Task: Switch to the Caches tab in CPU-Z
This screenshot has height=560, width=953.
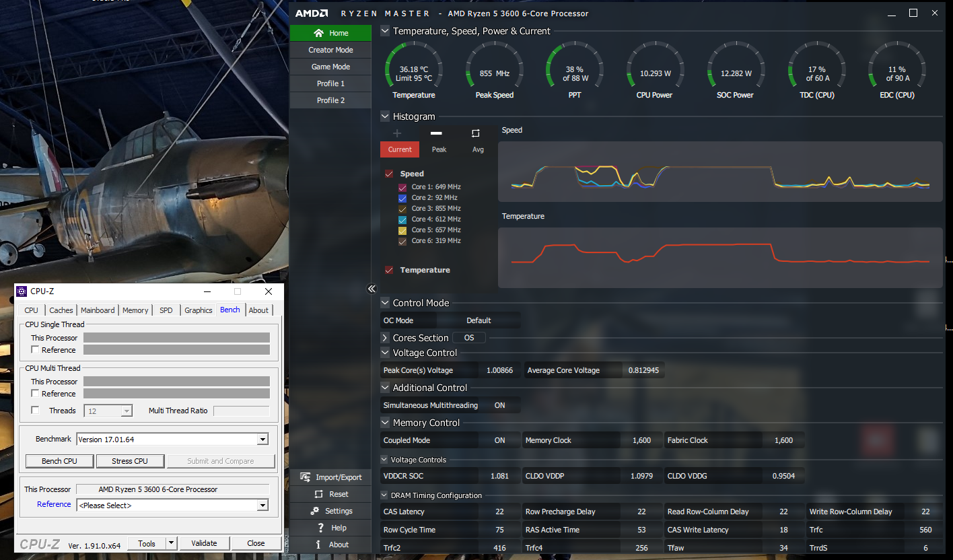Action: [x=61, y=310]
